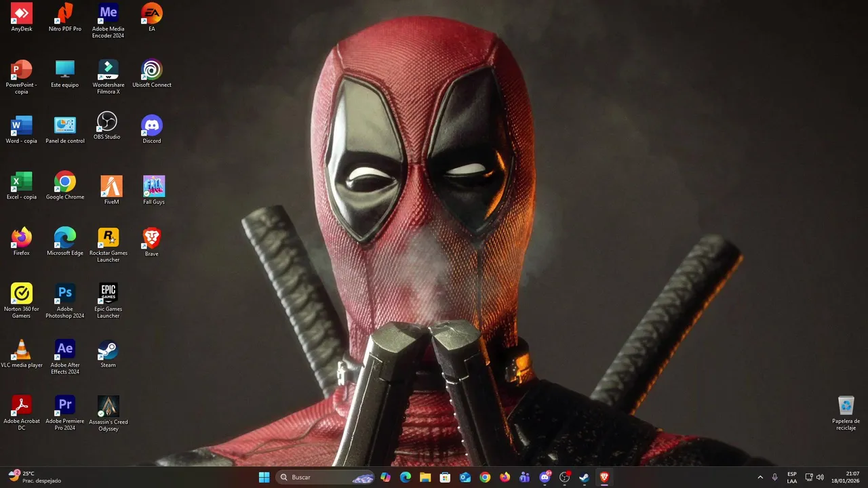Click the Buscar search box
Image resolution: width=868 pixels, height=488 pixels.
pos(325,477)
